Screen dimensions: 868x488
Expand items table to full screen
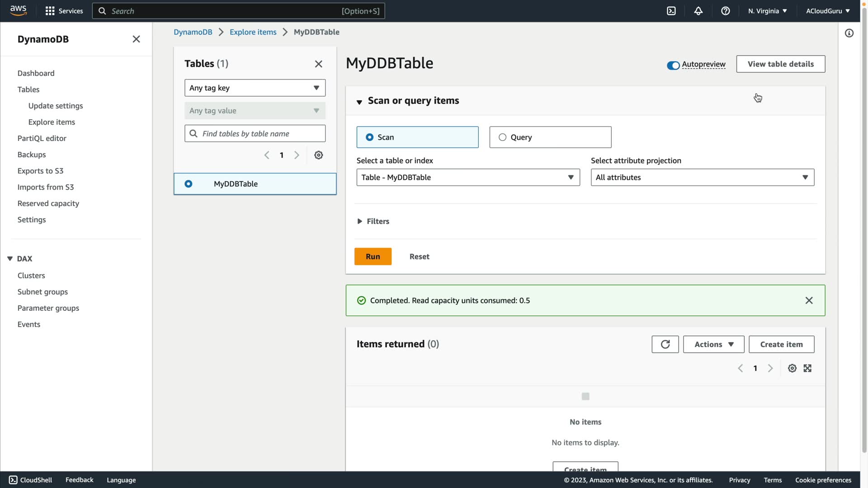807,368
